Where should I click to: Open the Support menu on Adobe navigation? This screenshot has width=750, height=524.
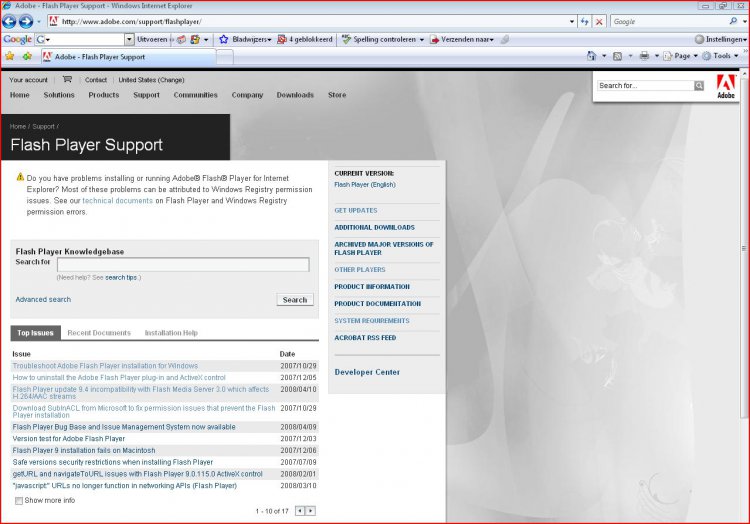146,95
